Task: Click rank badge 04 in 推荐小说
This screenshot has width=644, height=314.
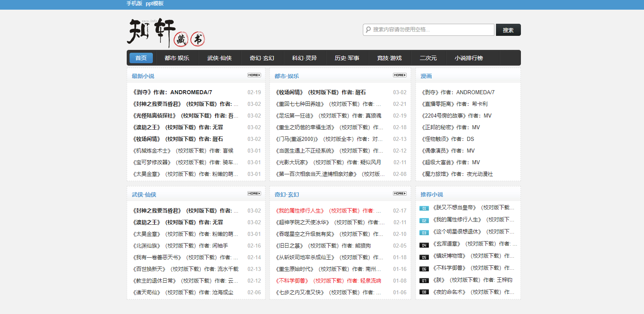Action: 424,245
